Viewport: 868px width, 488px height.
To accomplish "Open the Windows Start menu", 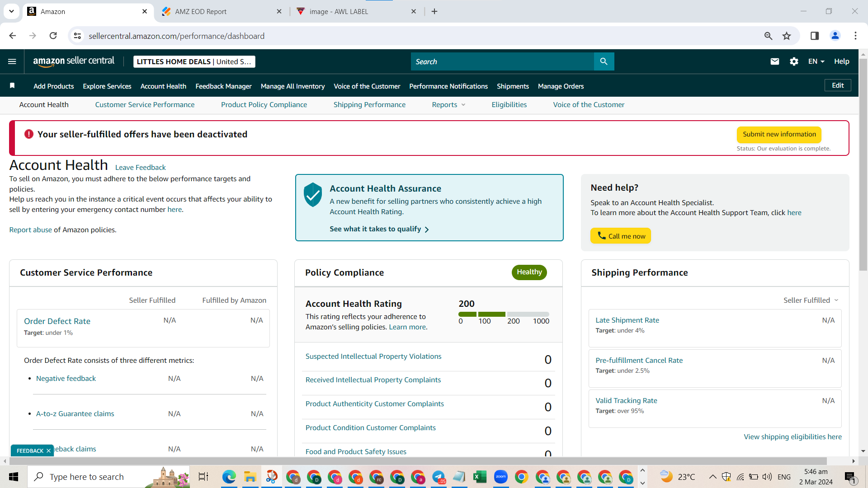I will [14, 477].
